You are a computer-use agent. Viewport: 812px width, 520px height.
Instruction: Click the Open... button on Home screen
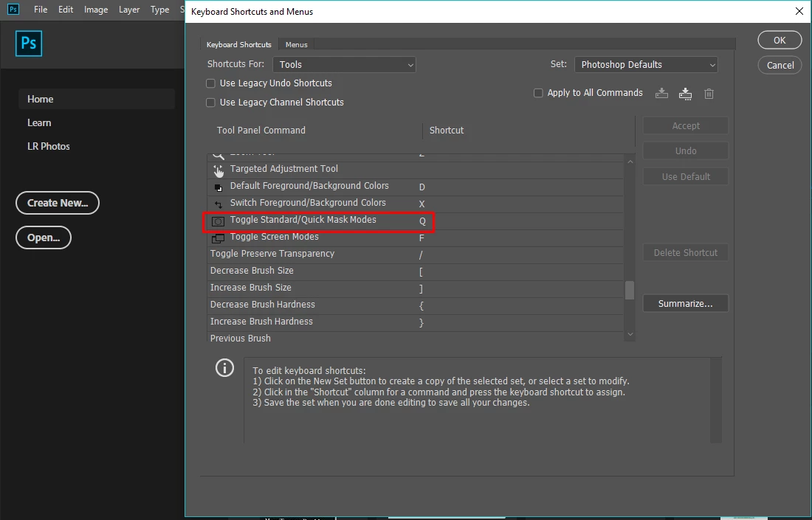[44, 238]
